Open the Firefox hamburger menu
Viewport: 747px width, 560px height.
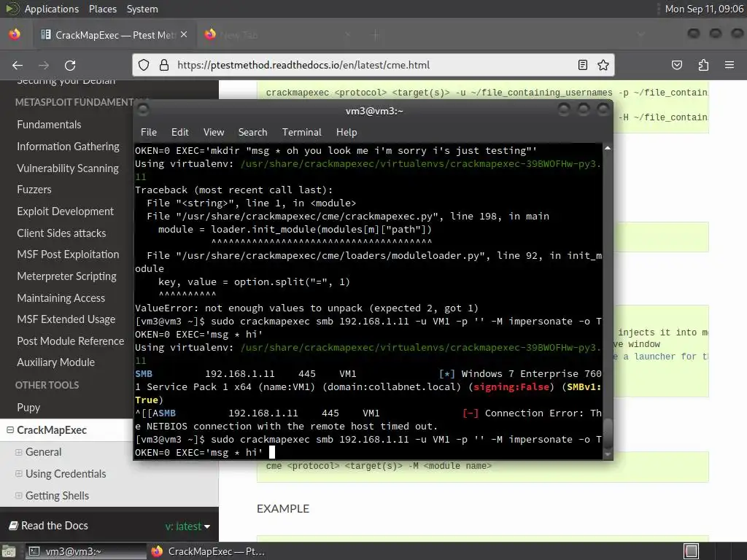point(729,65)
